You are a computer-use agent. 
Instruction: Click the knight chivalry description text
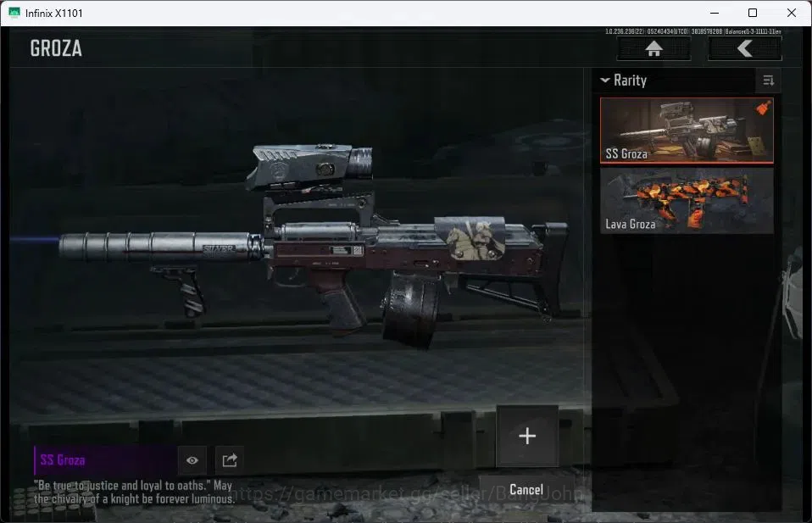[134, 492]
